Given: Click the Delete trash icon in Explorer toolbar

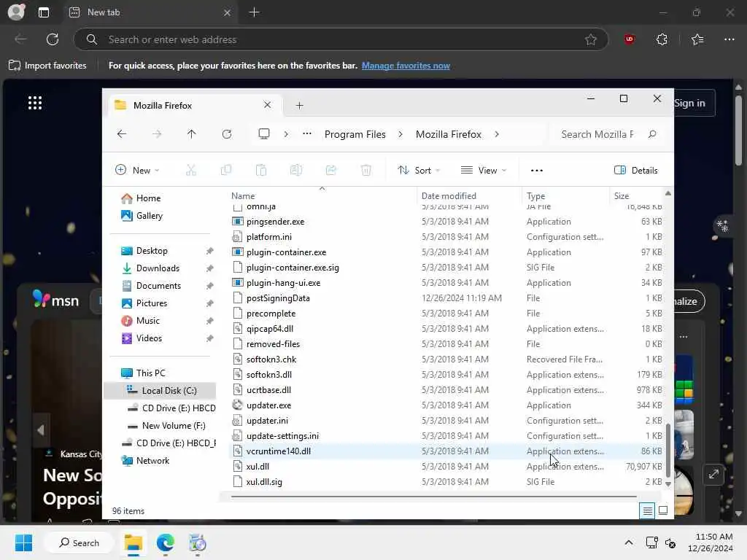Looking at the screenshot, I should point(366,170).
